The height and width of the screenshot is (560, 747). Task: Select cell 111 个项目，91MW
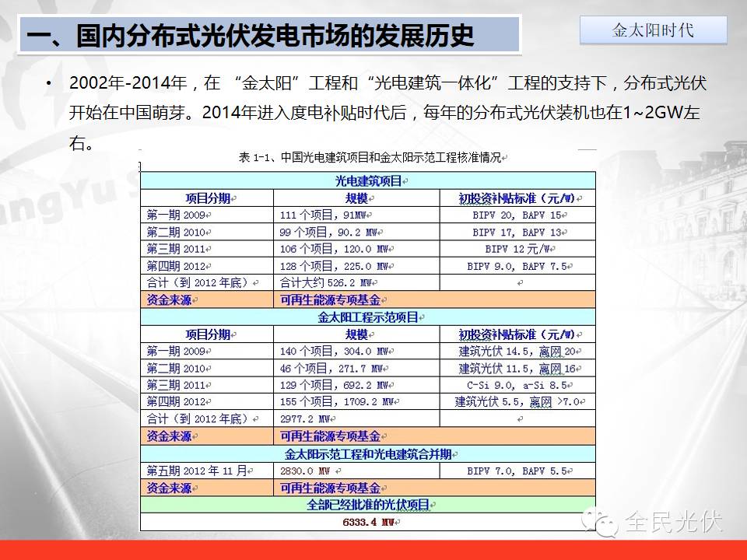pos(356,215)
